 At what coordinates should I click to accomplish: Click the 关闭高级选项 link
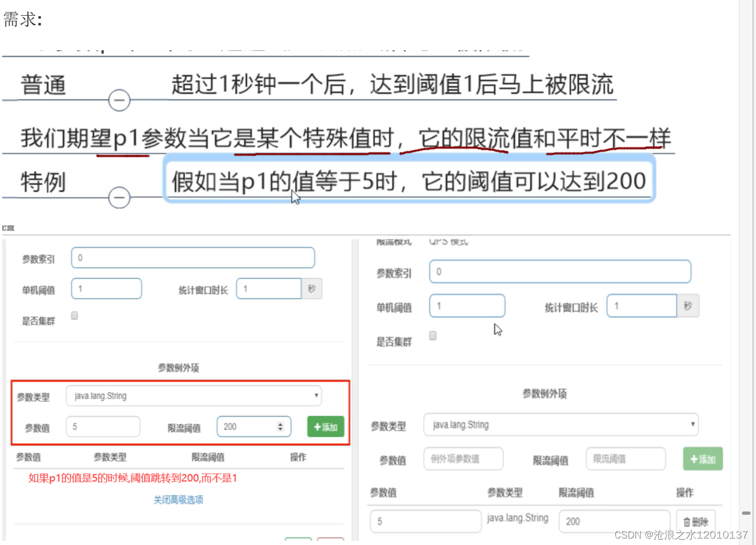[178, 500]
